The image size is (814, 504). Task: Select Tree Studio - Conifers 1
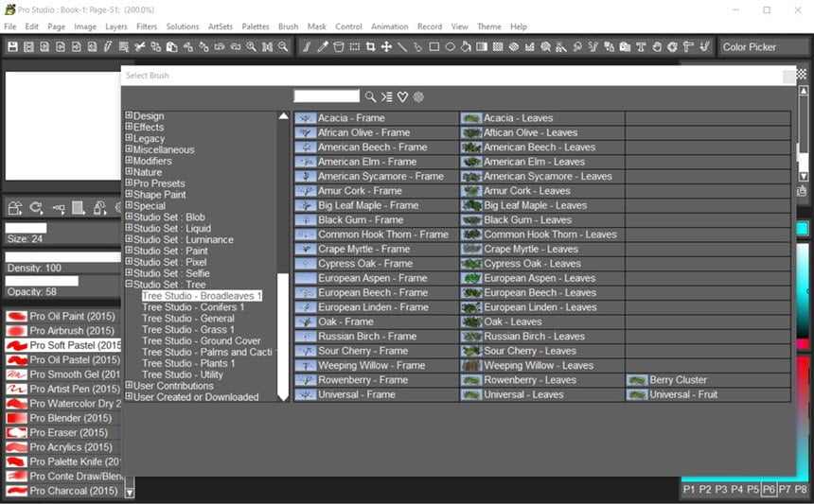point(193,307)
